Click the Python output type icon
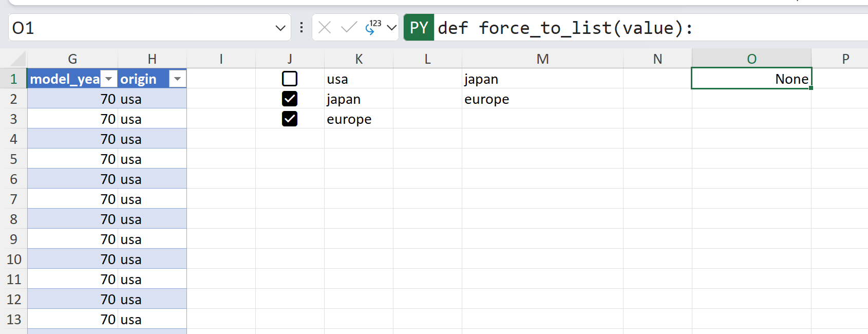 pos(373,27)
